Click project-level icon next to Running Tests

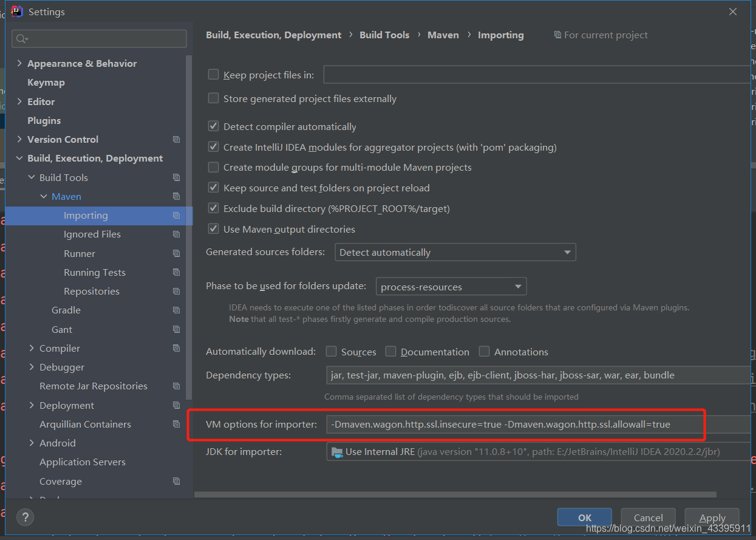176,272
